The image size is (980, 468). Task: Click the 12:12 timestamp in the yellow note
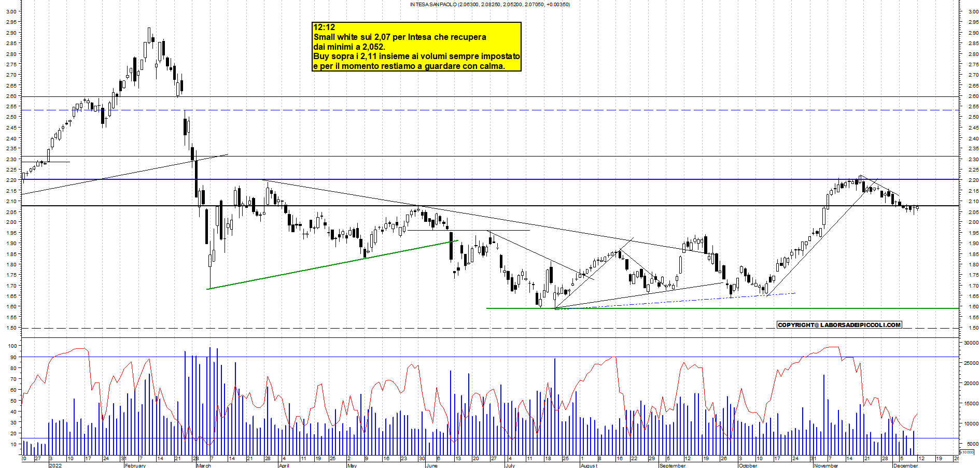(324, 27)
